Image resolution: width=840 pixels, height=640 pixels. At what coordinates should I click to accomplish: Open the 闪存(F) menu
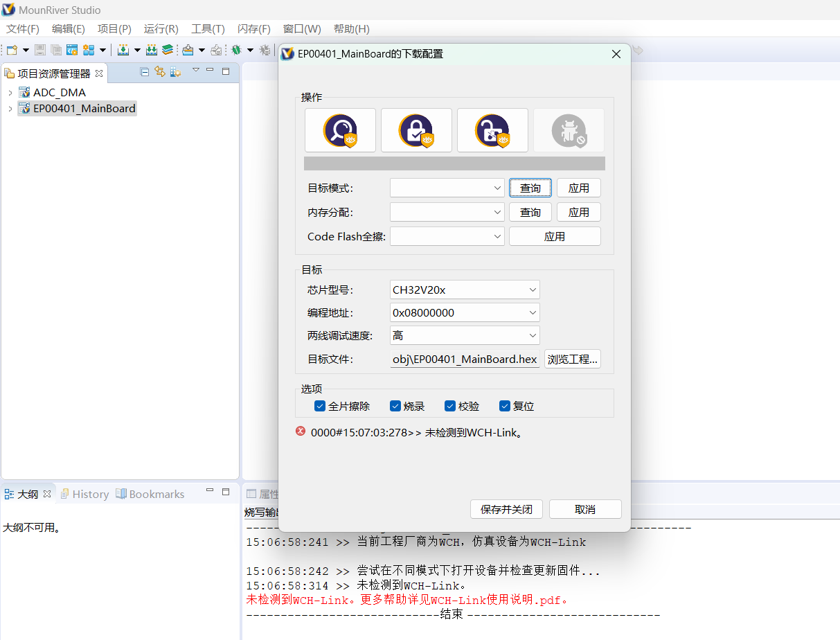(253, 28)
